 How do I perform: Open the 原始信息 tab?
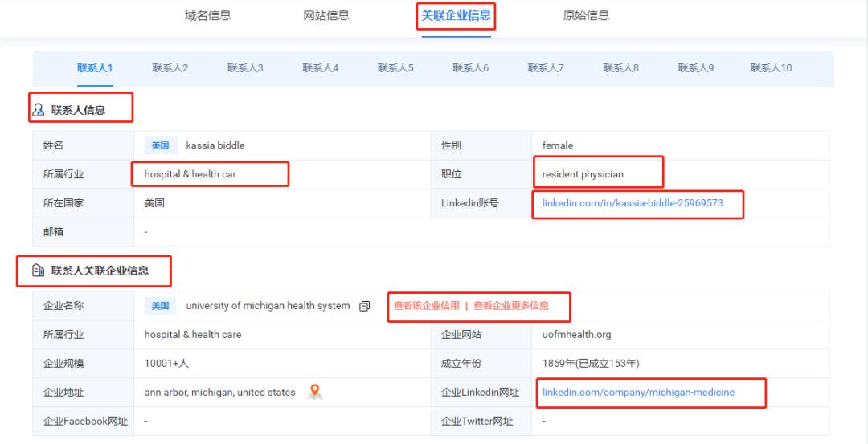(x=586, y=15)
